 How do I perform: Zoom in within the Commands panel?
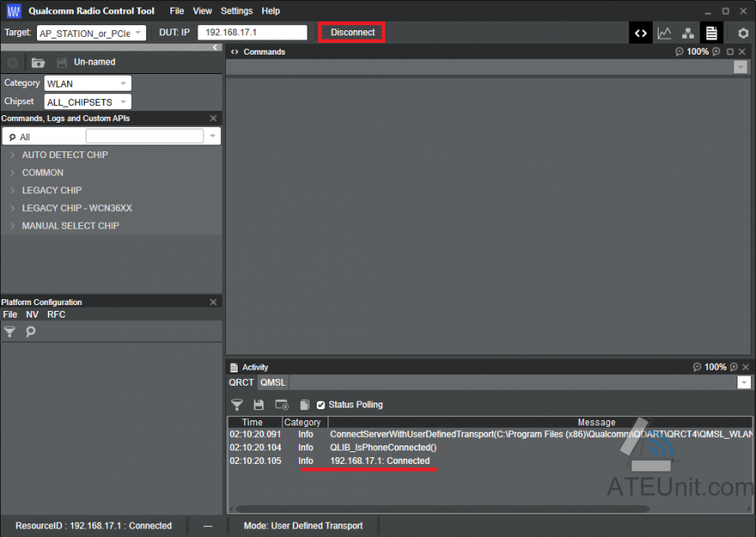coord(717,51)
